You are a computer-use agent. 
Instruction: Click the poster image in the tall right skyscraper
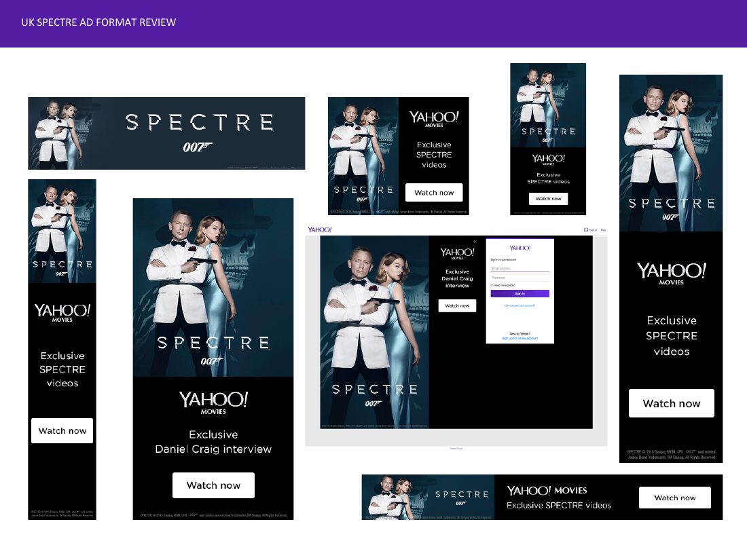(671, 153)
